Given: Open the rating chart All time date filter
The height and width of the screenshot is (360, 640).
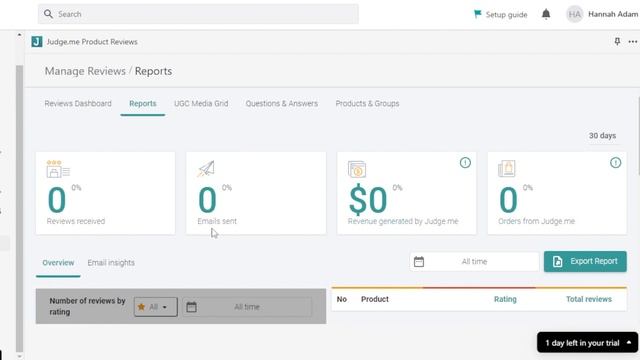Looking at the screenshot, I should 247,307.
